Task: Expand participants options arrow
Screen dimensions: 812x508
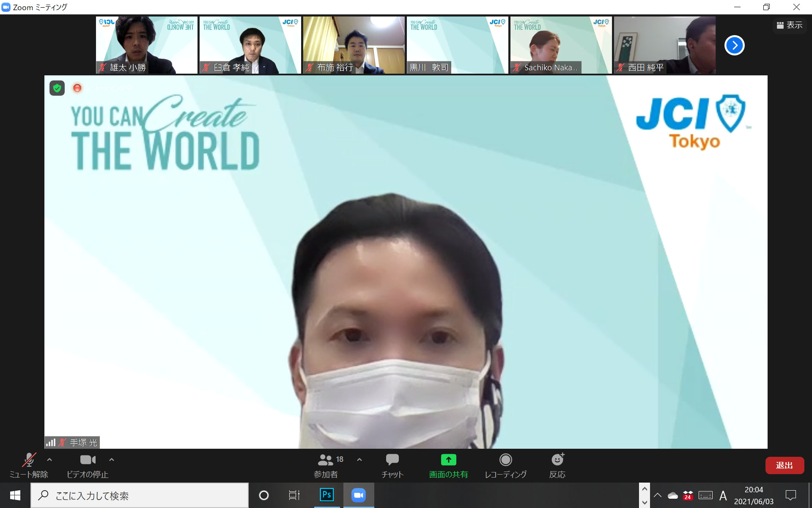Action: [359, 459]
